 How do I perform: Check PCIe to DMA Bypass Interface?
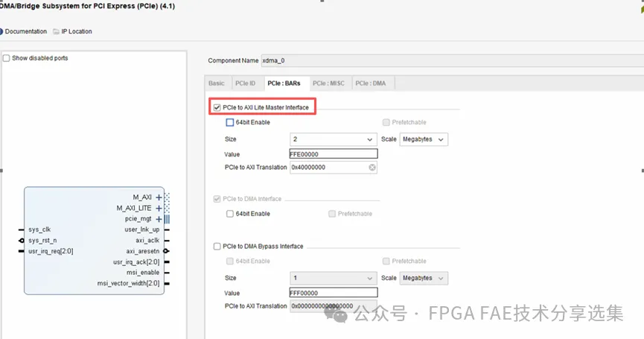217,247
